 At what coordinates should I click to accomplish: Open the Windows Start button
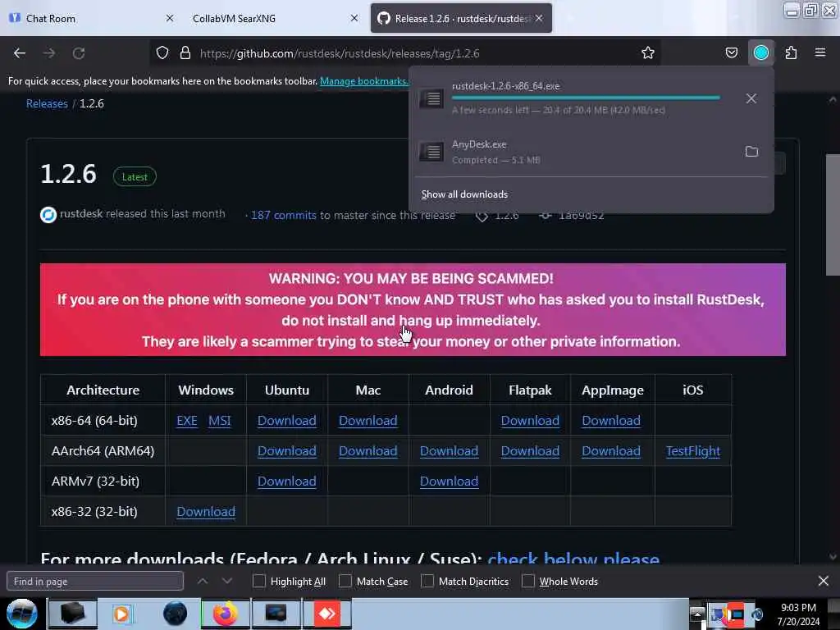(x=22, y=614)
